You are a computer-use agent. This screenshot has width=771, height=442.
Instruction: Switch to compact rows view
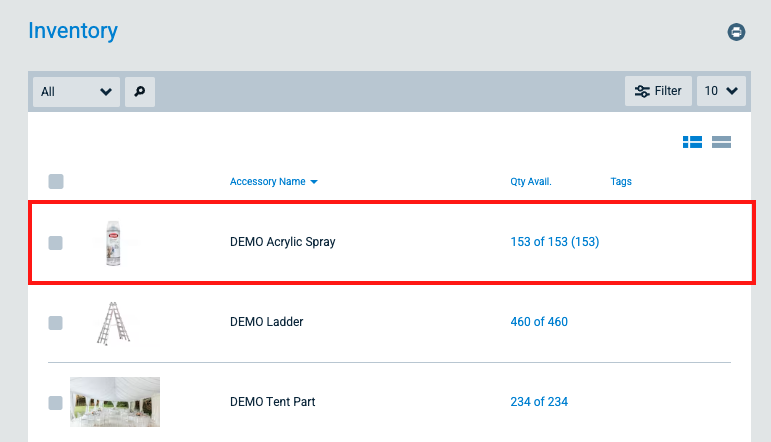pos(721,142)
